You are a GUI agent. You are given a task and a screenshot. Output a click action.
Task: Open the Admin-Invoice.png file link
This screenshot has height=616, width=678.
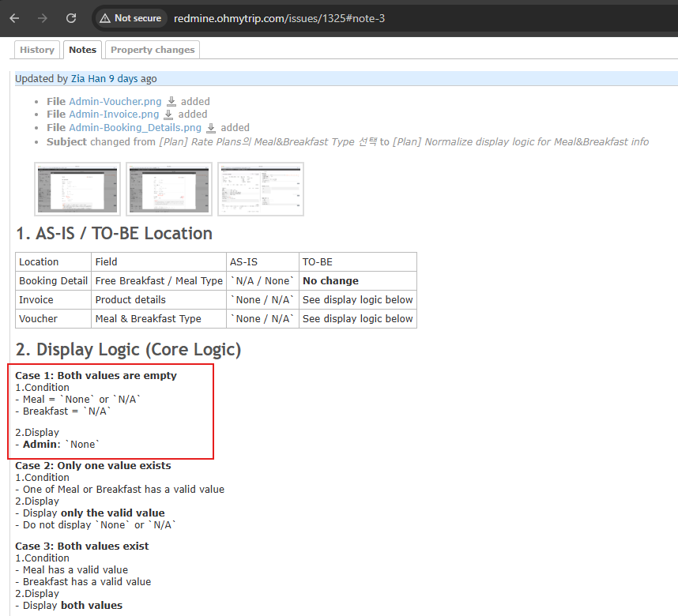pyautogui.click(x=114, y=115)
